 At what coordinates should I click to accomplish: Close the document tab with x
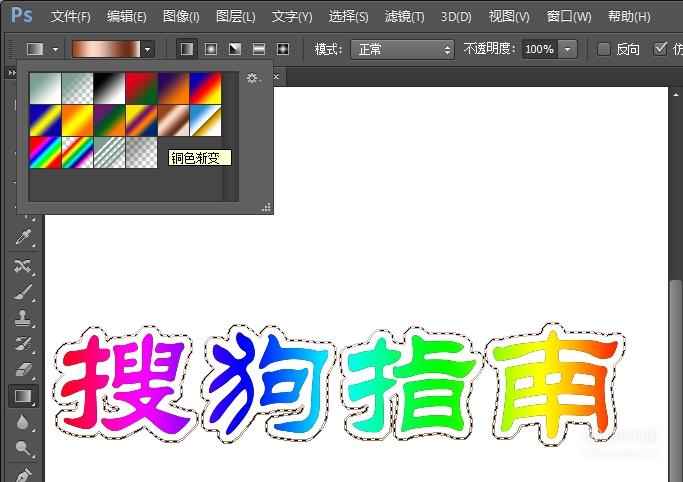tap(276, 77)
